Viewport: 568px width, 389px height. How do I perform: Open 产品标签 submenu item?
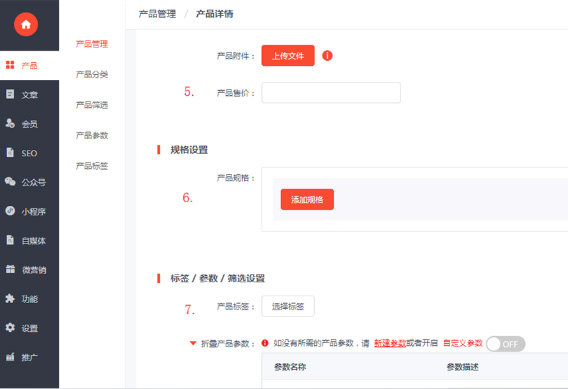92,166
